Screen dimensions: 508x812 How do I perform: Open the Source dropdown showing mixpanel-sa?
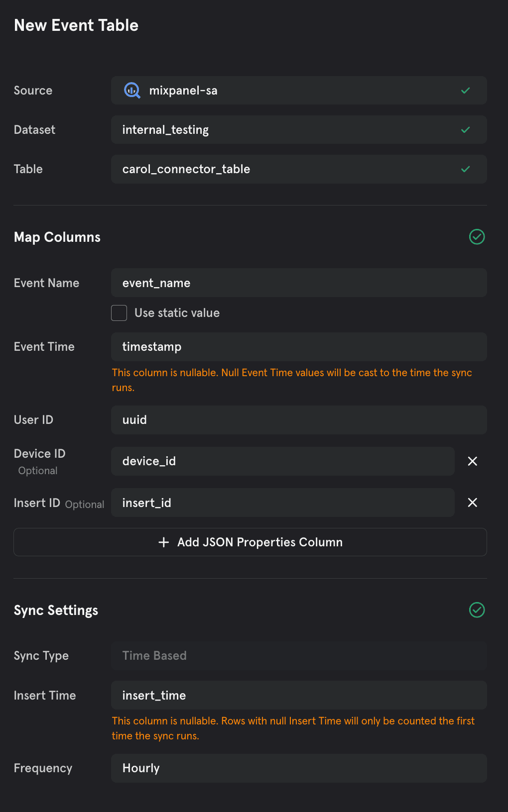click(x=299, y=91)
